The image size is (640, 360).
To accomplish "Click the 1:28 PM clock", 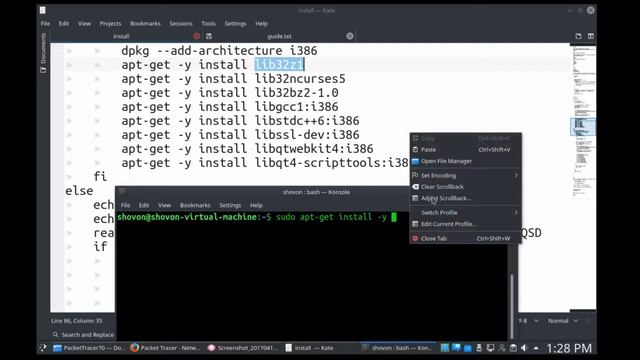I will coord(569,348).
